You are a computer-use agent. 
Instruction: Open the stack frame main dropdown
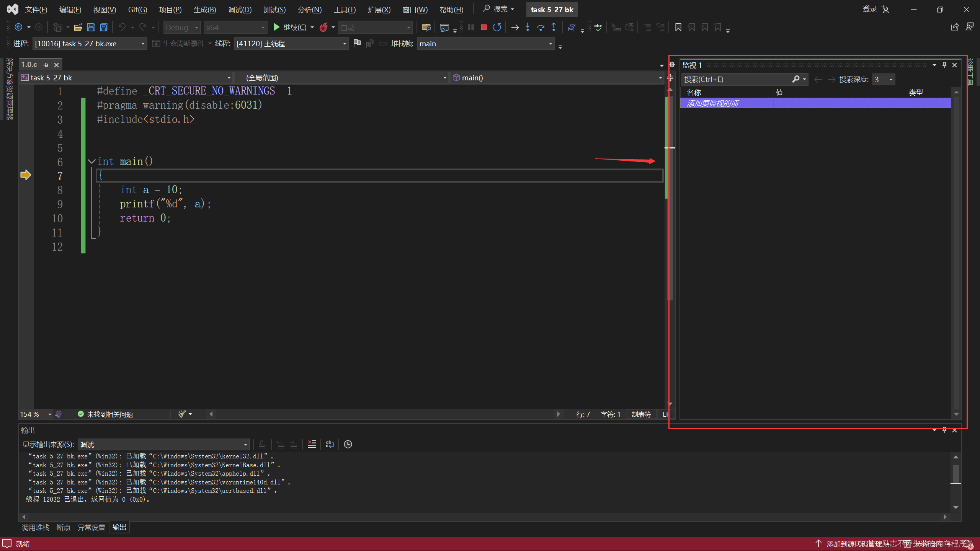click(x=486, y=44)
